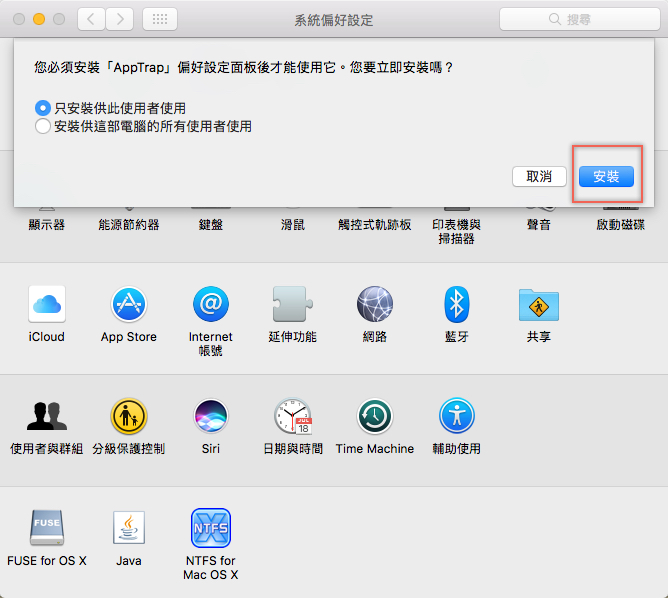Open Time Machine preferences
This screenshot has height=598, width=668.
coord(375,416)
